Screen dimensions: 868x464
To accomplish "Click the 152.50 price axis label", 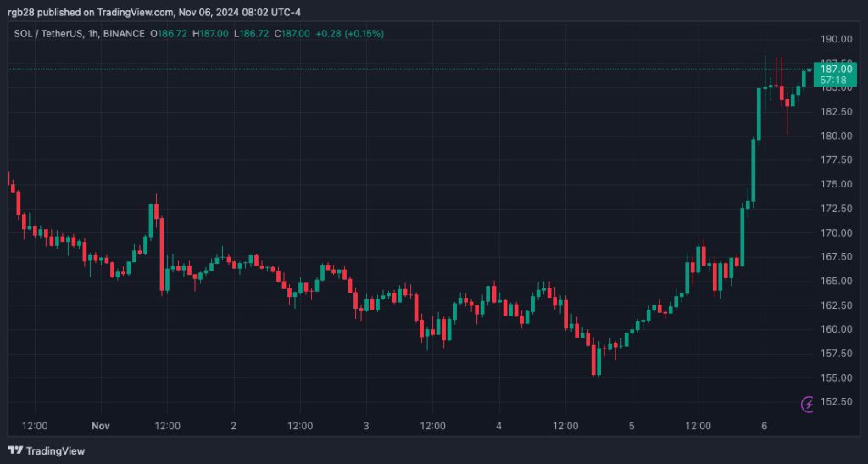I will click(836, 401).
